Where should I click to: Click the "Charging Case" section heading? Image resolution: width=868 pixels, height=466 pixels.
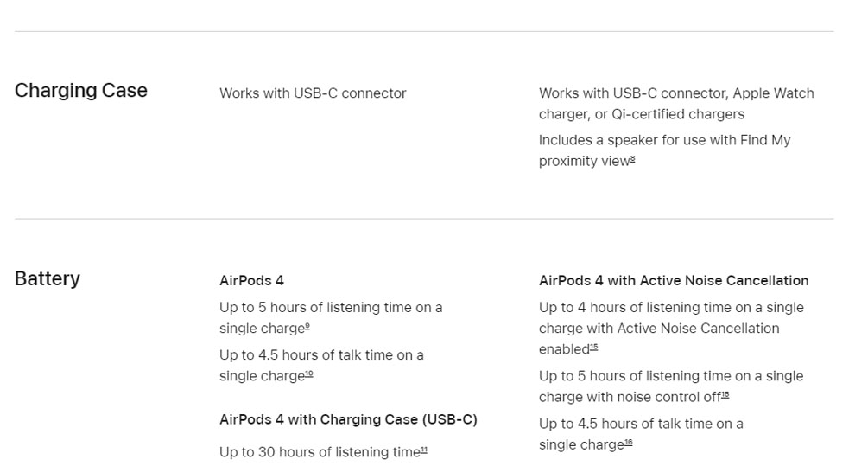click(81, 91)
